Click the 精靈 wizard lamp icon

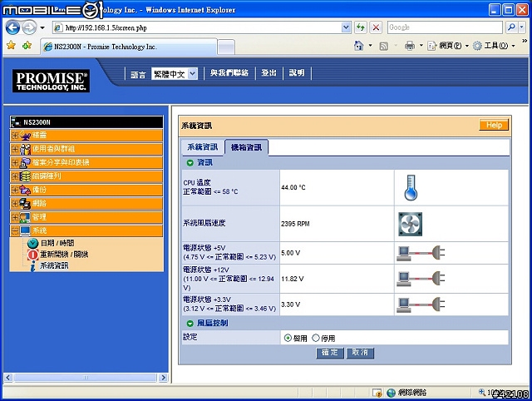tap(26, 136)
